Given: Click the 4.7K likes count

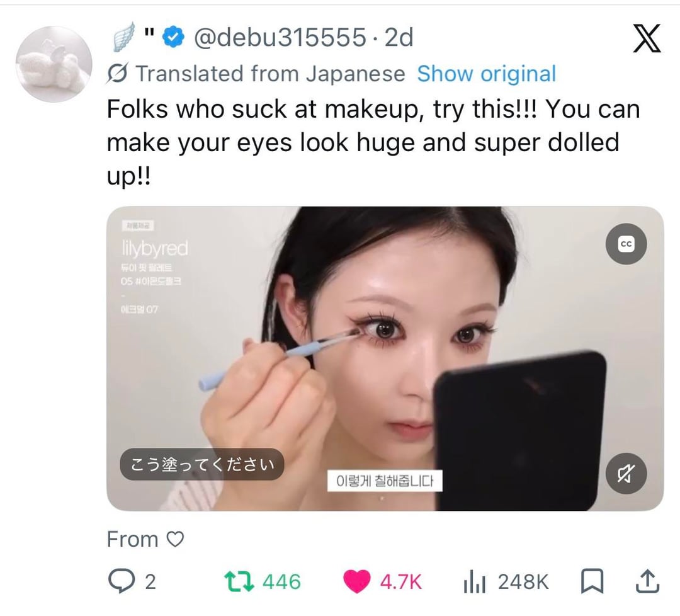Looking at the screenshot, I should (400, 582).
